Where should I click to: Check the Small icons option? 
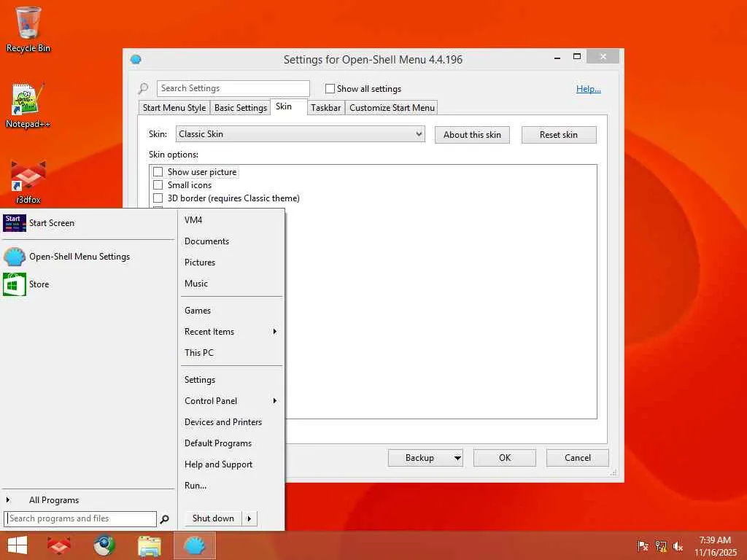point(158,184)
